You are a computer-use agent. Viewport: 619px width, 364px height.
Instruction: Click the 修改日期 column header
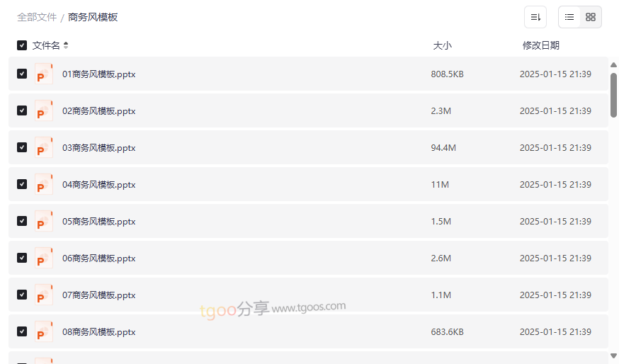tap(540, 45)
